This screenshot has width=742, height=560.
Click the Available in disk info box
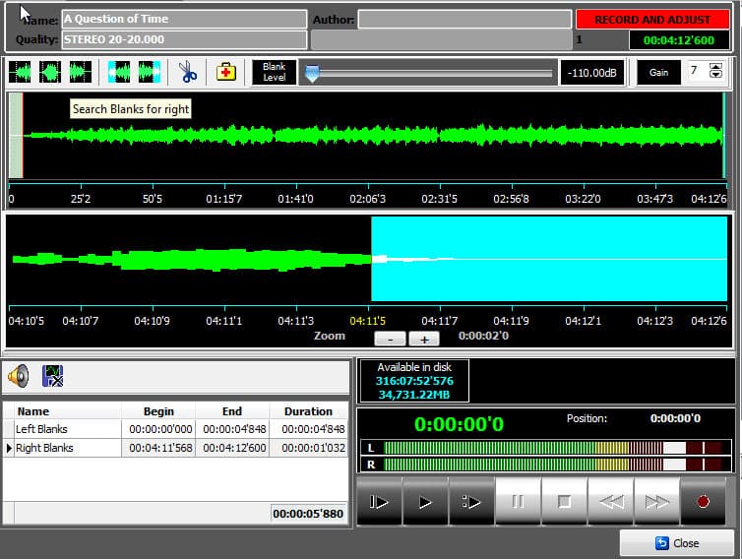pos(414,381)
